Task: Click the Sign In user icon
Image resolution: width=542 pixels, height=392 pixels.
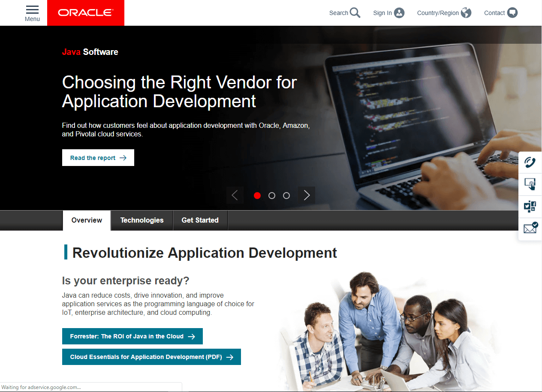Action: 399,13
